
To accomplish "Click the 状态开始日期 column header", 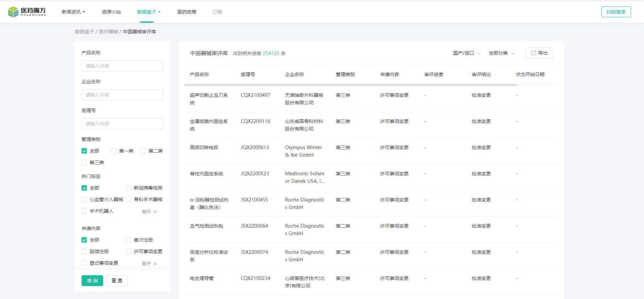I will click(x=530, y=74).
